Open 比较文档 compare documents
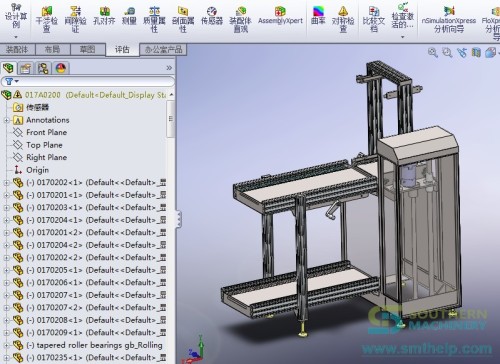 tap(374, 19)
